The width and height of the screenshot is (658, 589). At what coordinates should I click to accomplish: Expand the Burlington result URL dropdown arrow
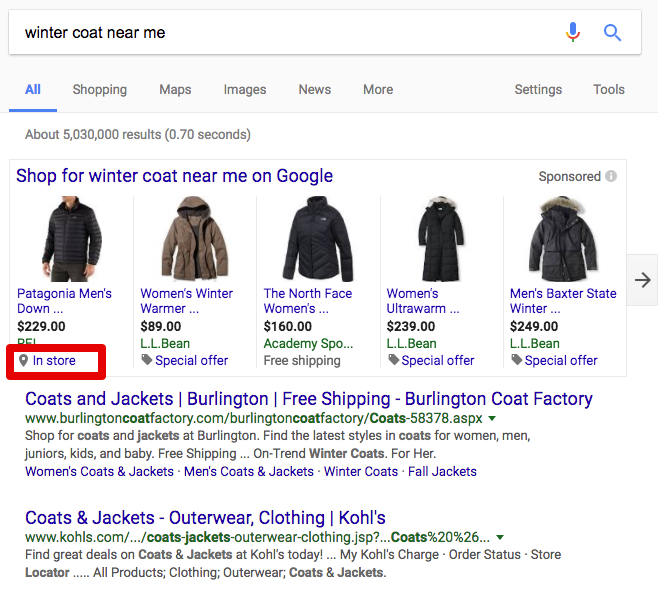point(492,418)
